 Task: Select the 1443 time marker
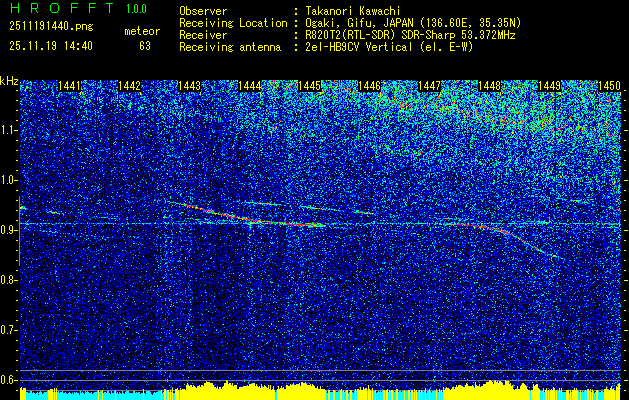[190, 87]
